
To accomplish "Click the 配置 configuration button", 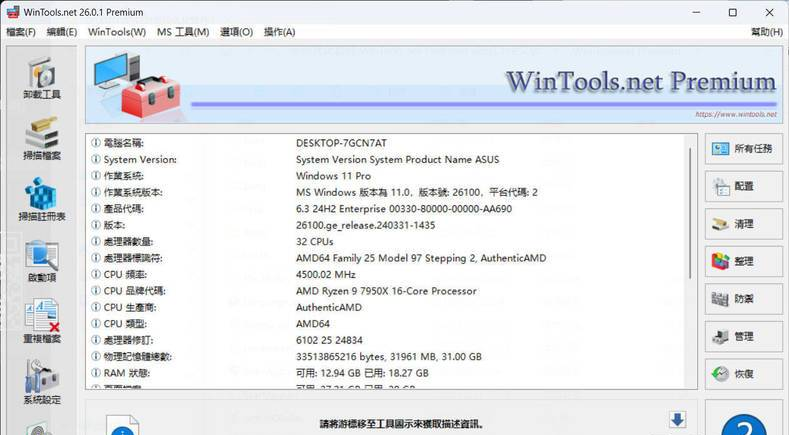I will click(742, 187).
